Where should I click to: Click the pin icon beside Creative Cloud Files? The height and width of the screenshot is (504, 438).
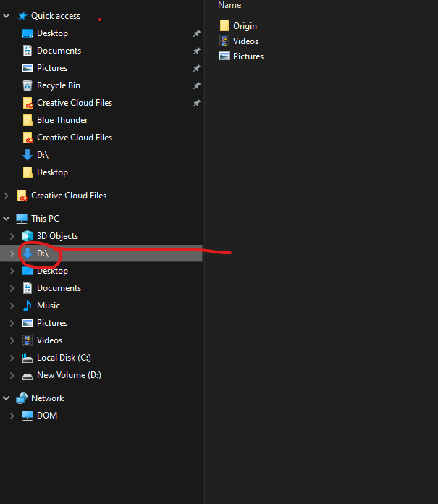(197, 103)
